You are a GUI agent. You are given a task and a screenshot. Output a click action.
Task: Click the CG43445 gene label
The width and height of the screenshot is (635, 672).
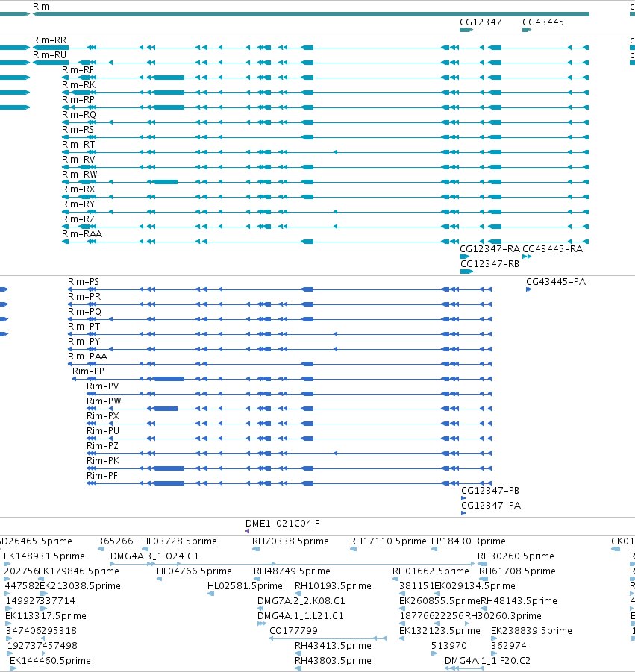(x=542, y=22)
